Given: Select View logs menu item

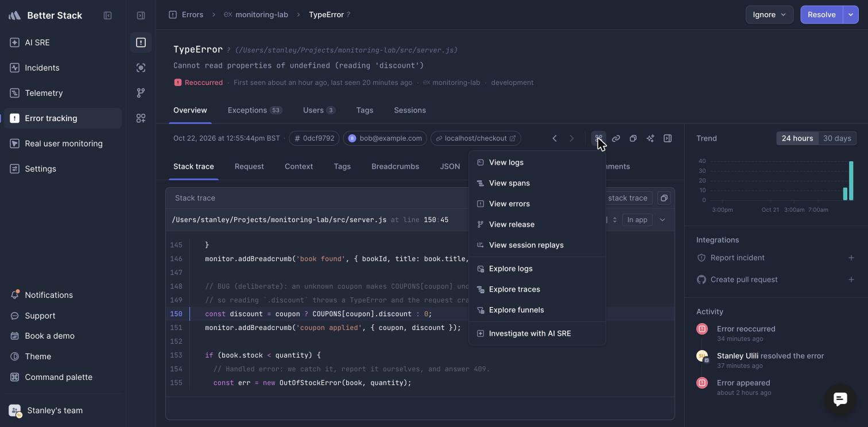Looking at the screenshot, I should [x=537, y=162].
